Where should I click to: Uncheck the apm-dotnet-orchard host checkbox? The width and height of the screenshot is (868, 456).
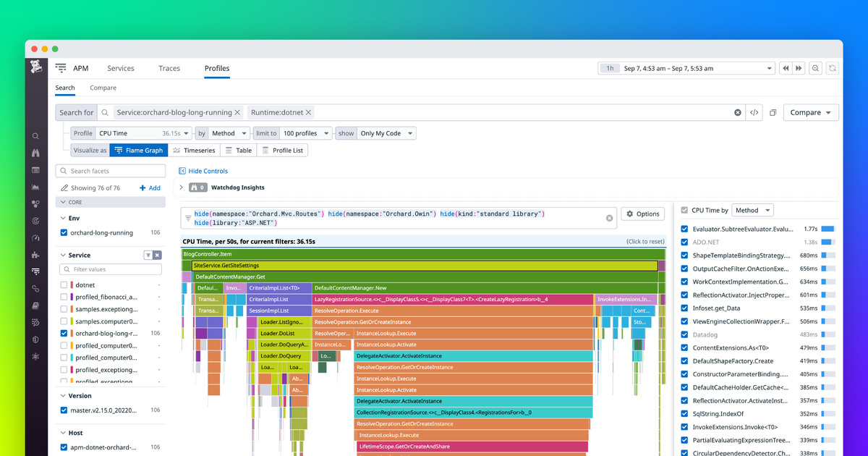[x=64, y=448]
